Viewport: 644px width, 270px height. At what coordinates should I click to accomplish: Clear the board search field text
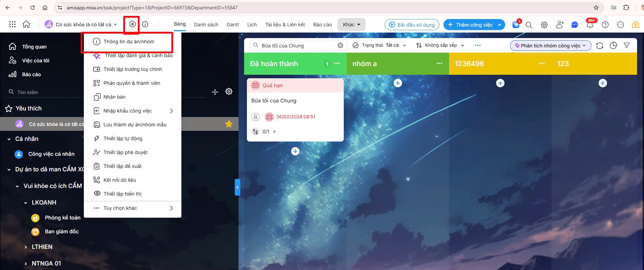pos(340,45)
